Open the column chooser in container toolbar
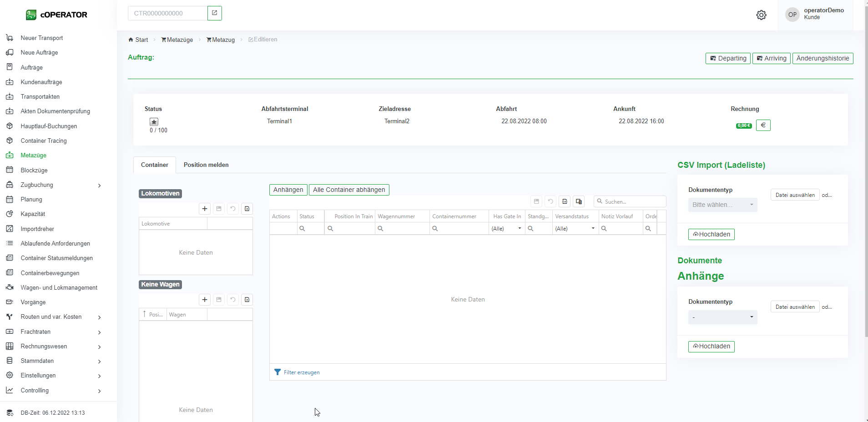 [579, 201]
